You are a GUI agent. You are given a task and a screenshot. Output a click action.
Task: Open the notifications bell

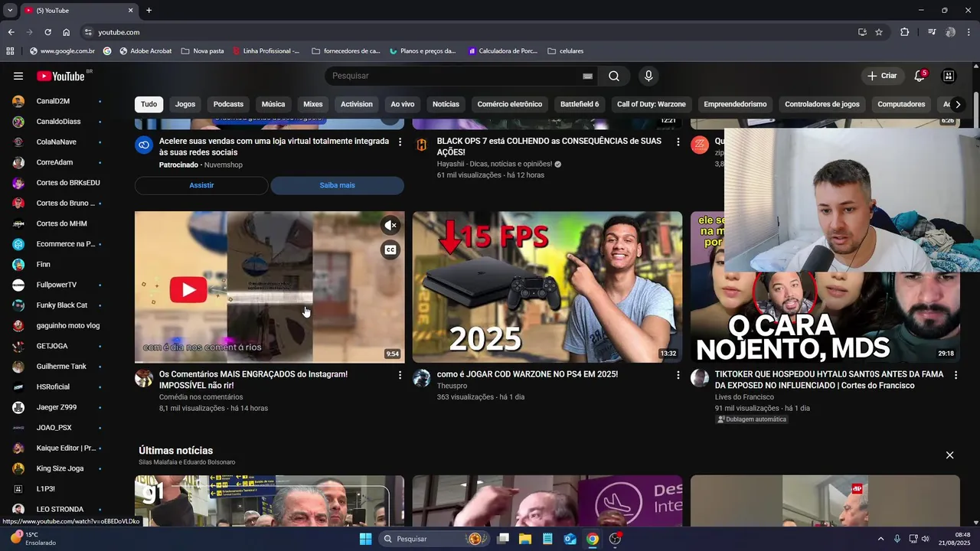(920, 76)
